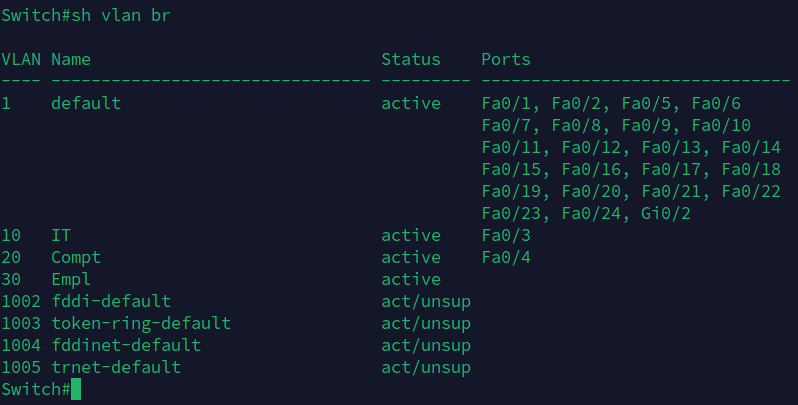The height and width of the screenshot is (405, 798).
Task: Click port Fa0/3 in the IT row
Action: [x=506, y=235]
